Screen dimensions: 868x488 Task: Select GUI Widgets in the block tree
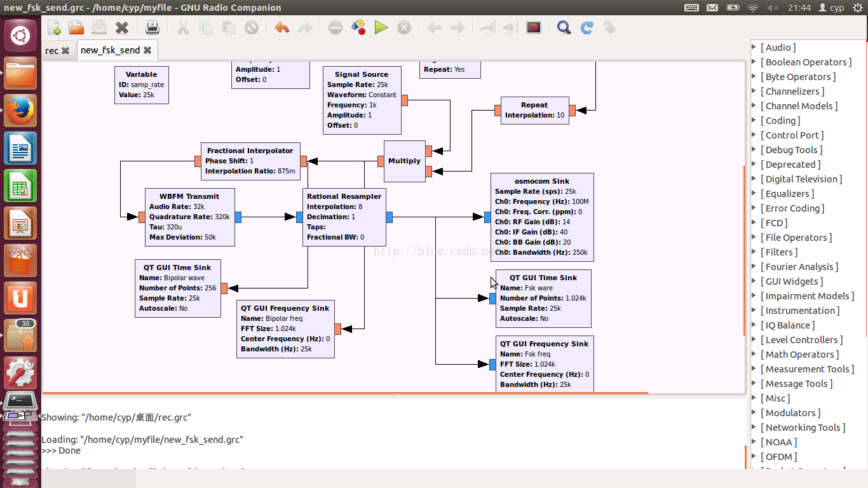[x=792, y=281]
